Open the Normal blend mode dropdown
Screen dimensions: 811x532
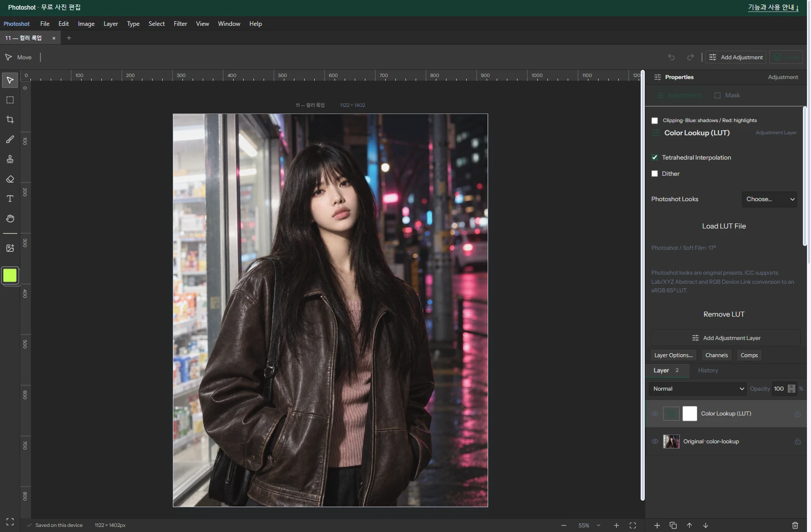point(697,389)
